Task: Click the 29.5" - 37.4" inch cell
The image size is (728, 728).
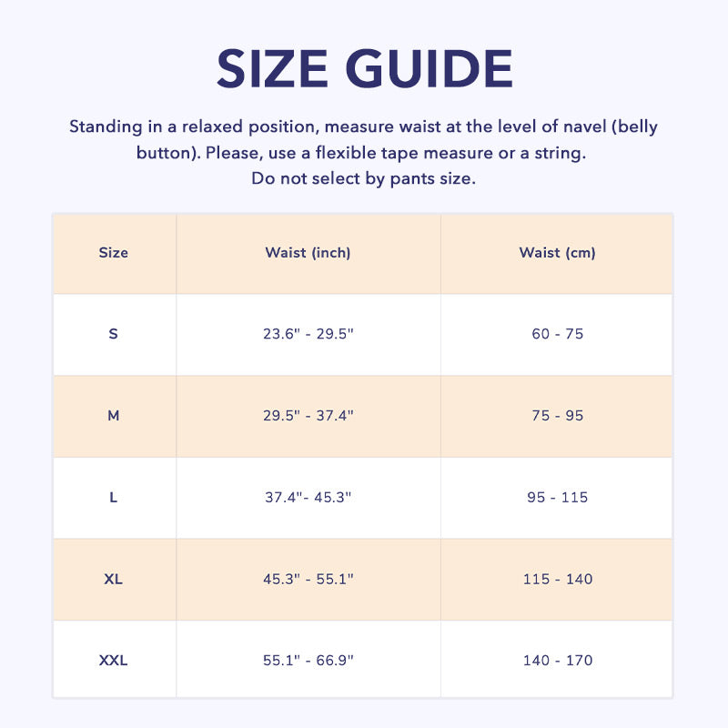Action: 308,416
